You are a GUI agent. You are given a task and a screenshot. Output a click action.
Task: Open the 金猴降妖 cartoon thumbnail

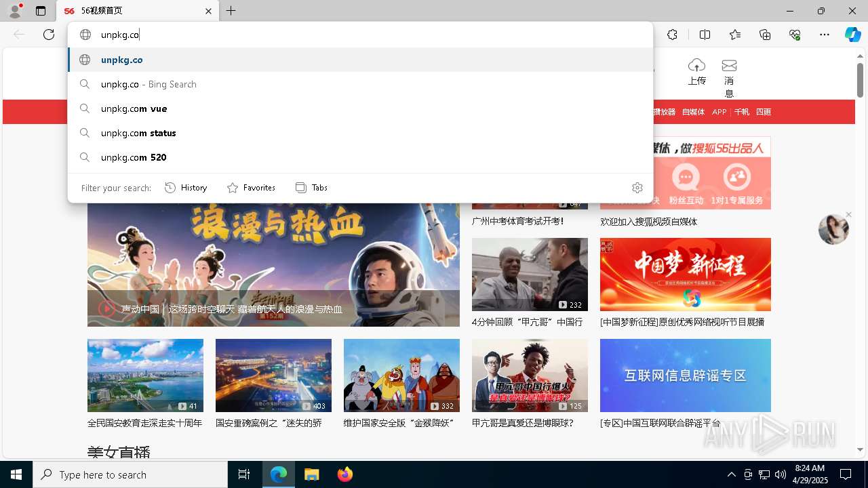tap(401, 375)
